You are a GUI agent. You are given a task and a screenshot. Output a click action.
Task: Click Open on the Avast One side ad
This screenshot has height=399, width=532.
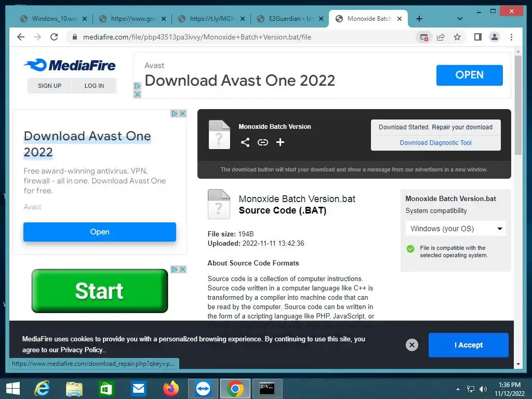coord(100,232)
